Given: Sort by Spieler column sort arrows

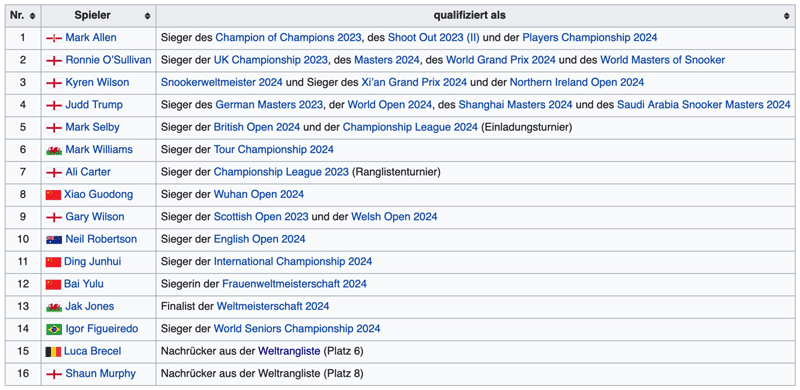Looking at the screenshot, I should [x=147, y=16].
